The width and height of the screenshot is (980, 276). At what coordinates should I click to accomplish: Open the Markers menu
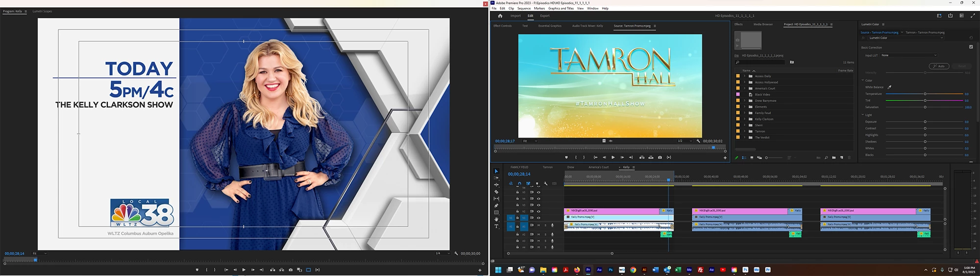pos(539,8)
